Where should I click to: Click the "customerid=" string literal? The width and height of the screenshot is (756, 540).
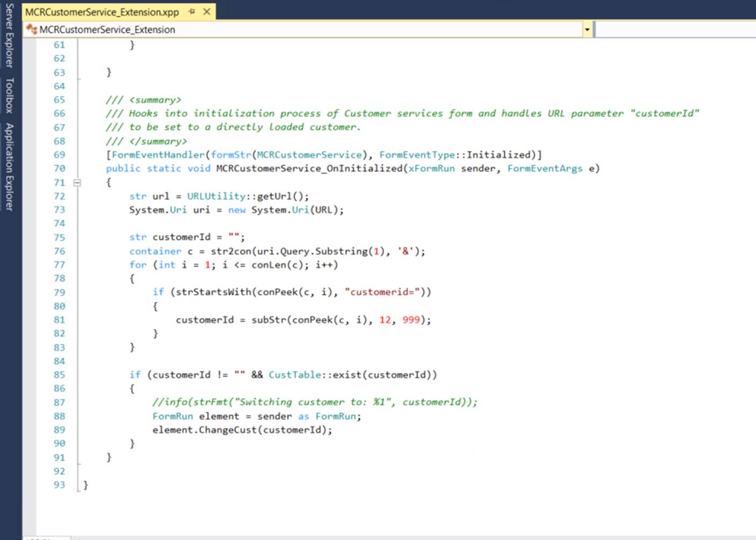(382, 292)
